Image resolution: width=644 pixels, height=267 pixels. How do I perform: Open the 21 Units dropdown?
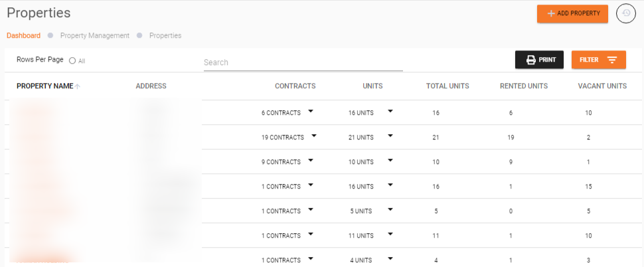coord(390,136)
